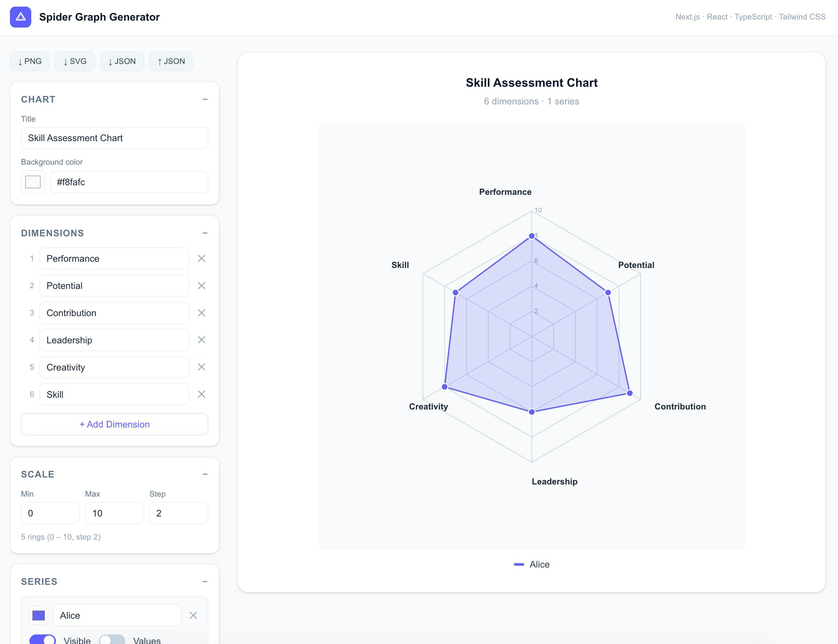Collapse the DIMENSIONS panel
Image resolution: width=838 pixels, height=644 pixels.
pyautogui.click(x=205, y=233)
